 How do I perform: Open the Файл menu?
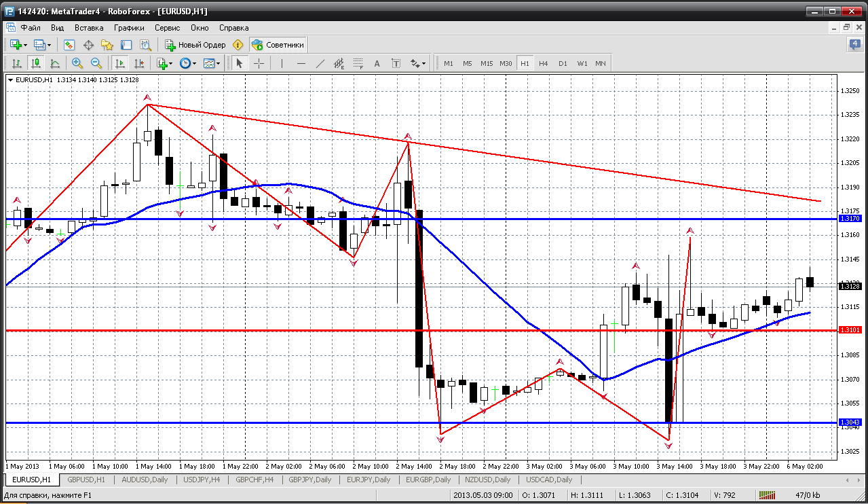[30, 28]
